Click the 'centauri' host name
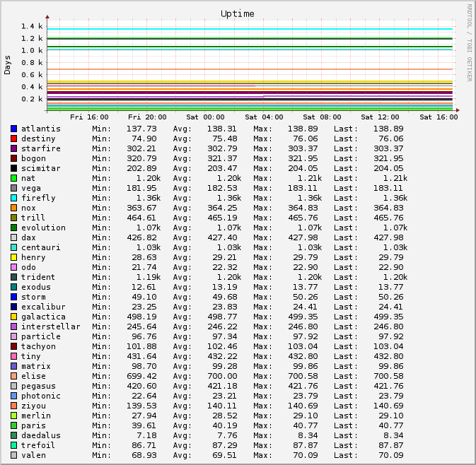Viewport: 476px width, 465px height. (41, 247)
